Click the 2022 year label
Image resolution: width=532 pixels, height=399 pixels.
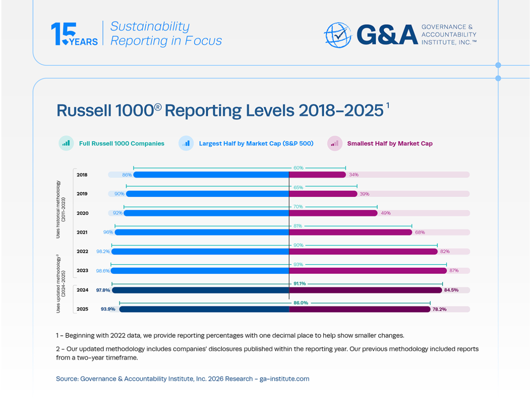tap(82, 251)
